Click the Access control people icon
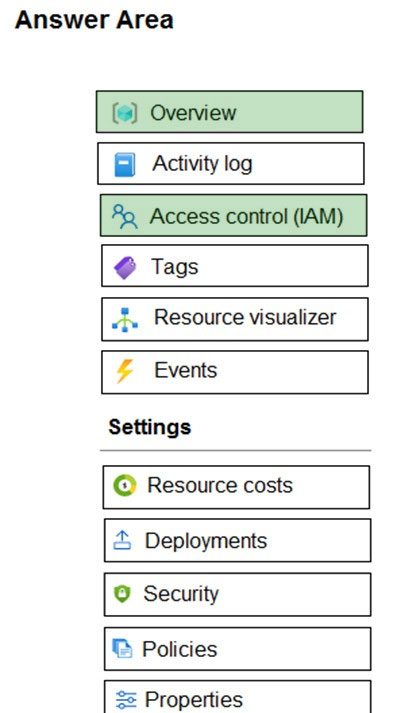Image resolution: width=393 pixels, height=713 pixels. pyautogui.click(x=125, y=216)
